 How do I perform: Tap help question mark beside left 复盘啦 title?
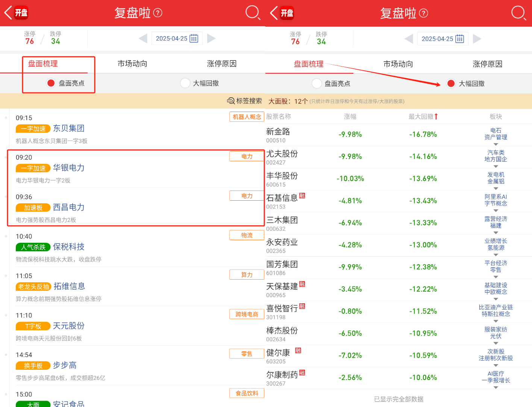tap(158, 13)
